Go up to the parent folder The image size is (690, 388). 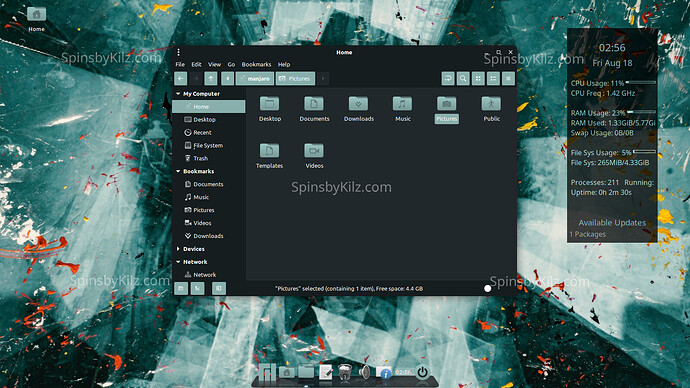[211, 79]
